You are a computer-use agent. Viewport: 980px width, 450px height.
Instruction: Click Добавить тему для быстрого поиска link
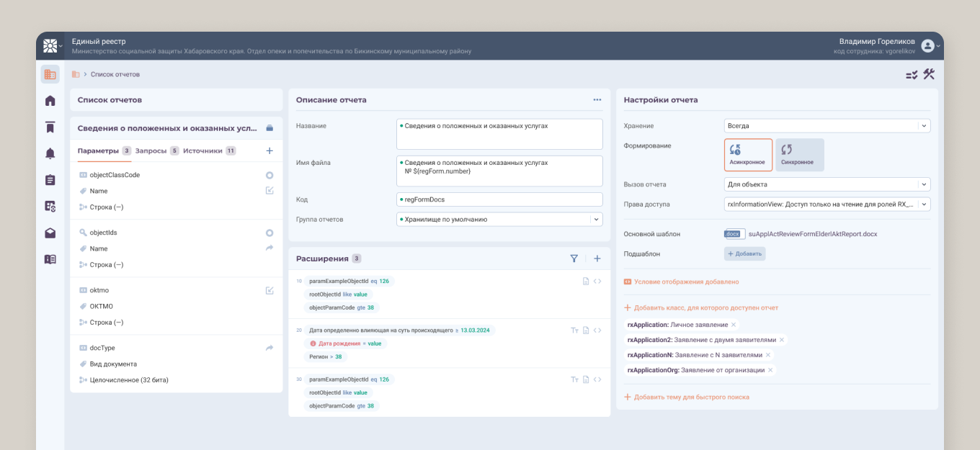click(x=691, y=397)
